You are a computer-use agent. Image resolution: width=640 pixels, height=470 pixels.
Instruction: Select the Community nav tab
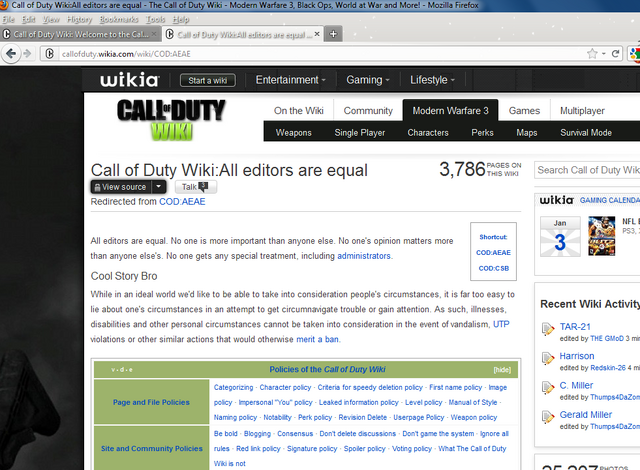368,111
